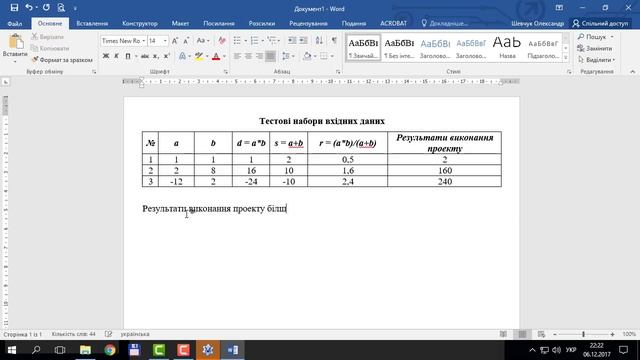Open the borders dropdown
Screen dimensions: 640x360
click(x=332, y=56)
